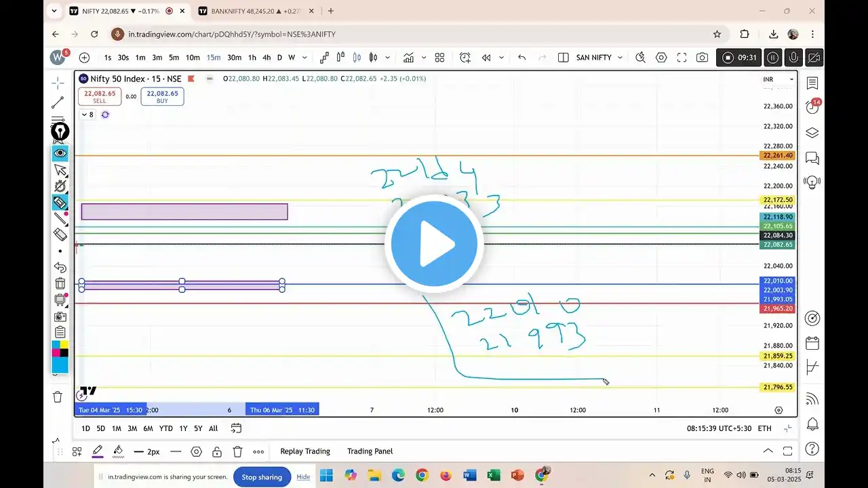This screenshot has height=488, width=868.
Task: Select the 6M date range
Action: (148, 428)
